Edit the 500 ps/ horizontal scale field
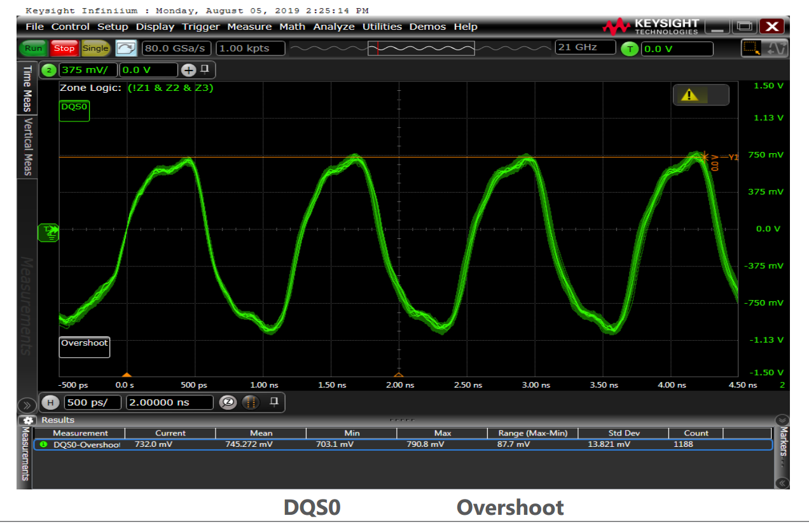This screenshot has height=532, width=809. coord(92,402)
